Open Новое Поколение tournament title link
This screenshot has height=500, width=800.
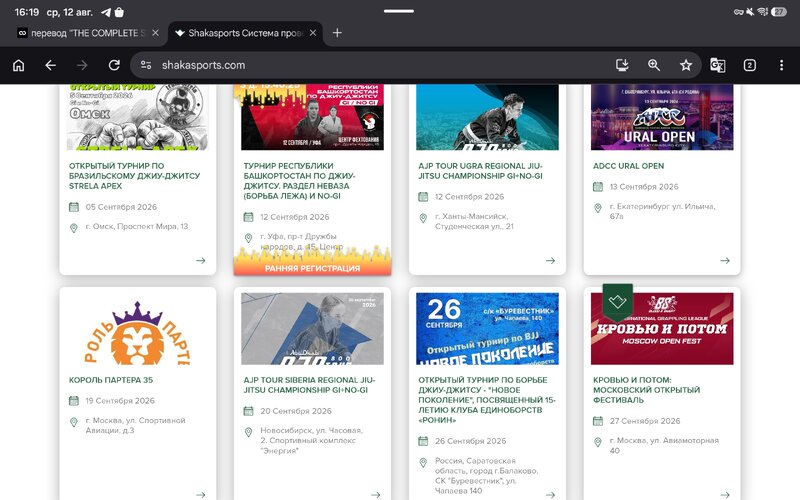487,400
